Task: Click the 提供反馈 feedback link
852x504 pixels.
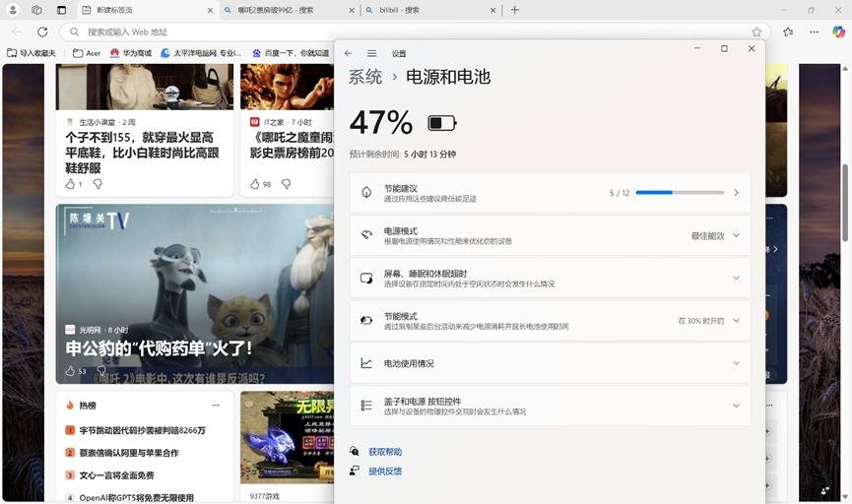Action: click(385, 472)
